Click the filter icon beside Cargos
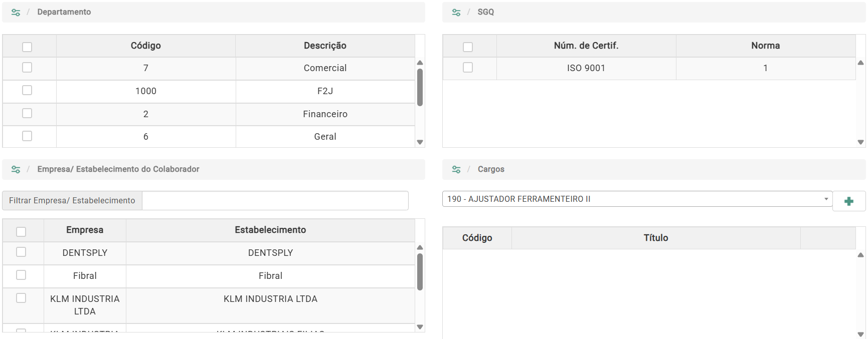Image resolution: width=868 pixels, height=339 pixels. [x=456, y=170]
